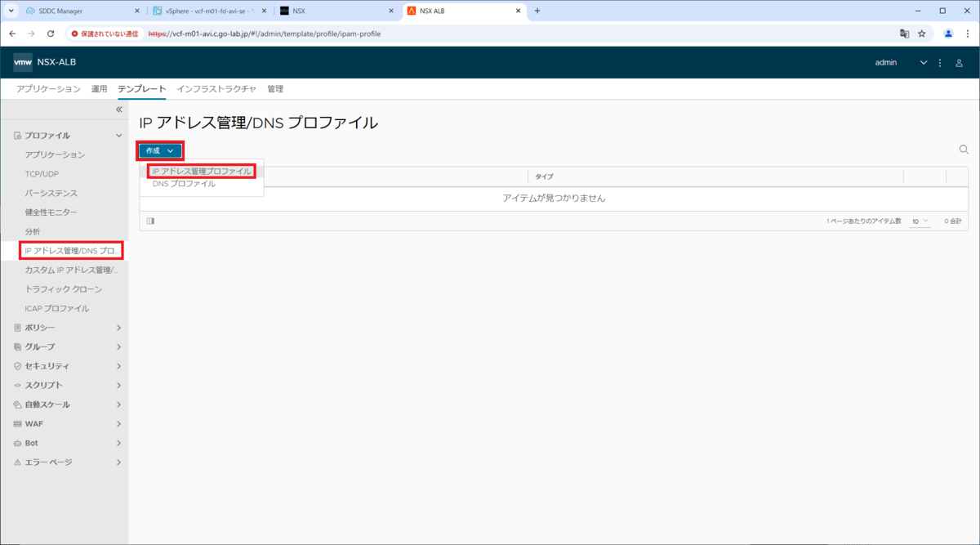Go forward in browser
This screenshot has width=980, height=545.
click(x=31, y=34)
